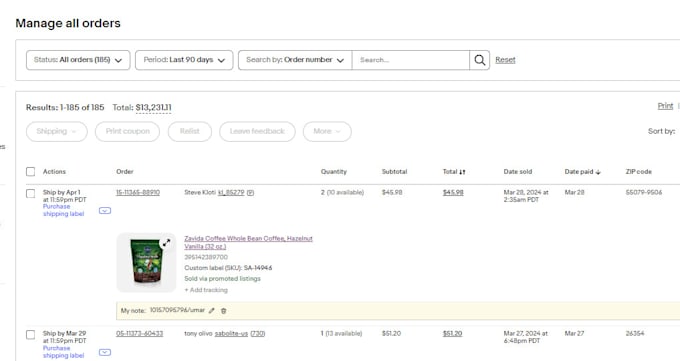
Task: Reset the search filters
Action: click(x=505, y=60)
